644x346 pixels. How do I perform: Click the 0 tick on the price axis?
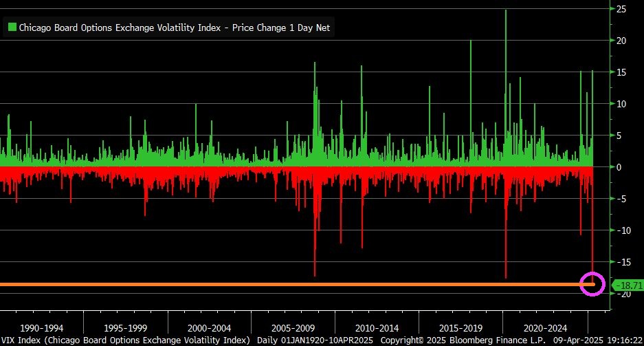click(619, 167)
